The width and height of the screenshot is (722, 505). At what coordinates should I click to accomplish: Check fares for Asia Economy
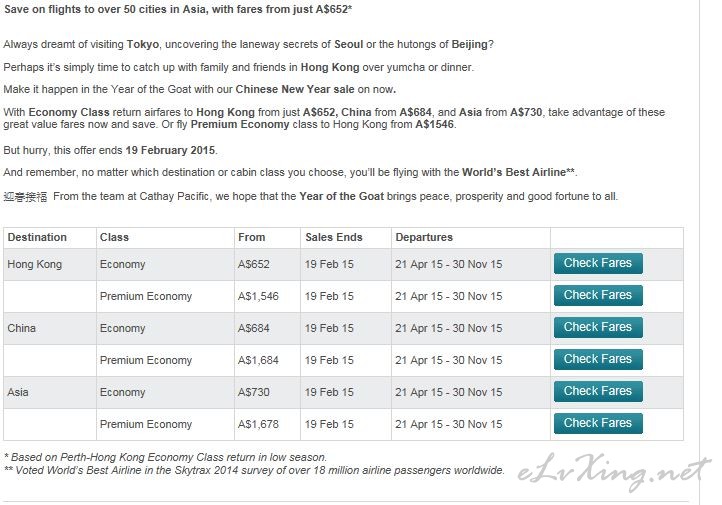(x=598, y=391)
